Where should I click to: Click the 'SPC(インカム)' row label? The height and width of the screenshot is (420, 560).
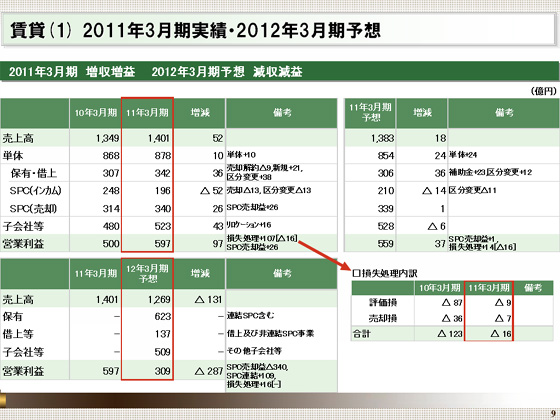pyautogui.click(x=35, y=191)
